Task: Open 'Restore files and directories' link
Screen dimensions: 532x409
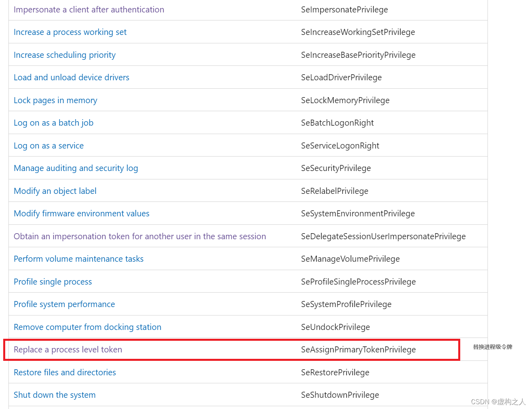Action: 65,372
